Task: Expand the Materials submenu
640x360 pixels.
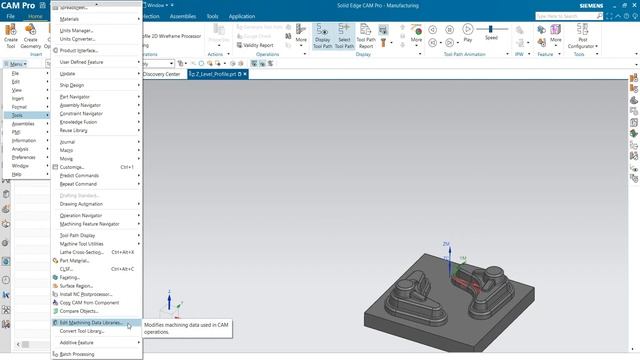Action: point(97,19)
